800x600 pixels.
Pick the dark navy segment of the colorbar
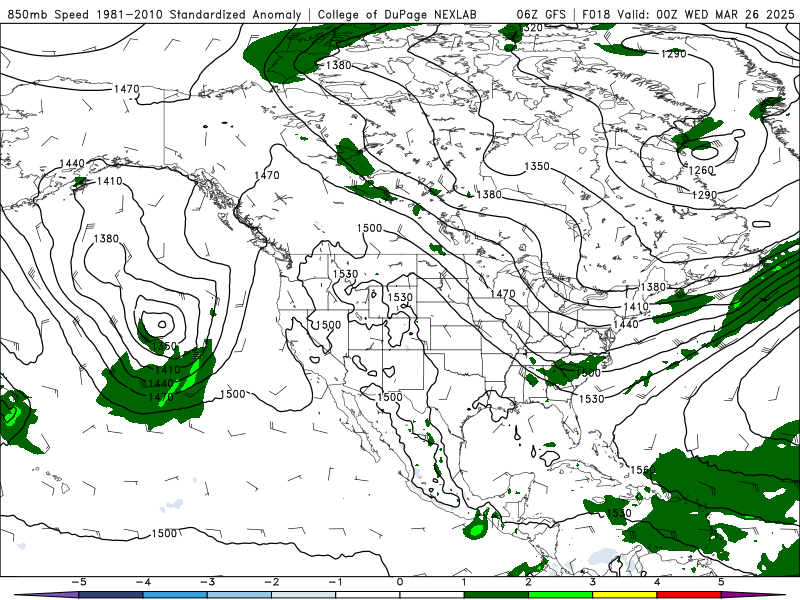coord(110,595)
